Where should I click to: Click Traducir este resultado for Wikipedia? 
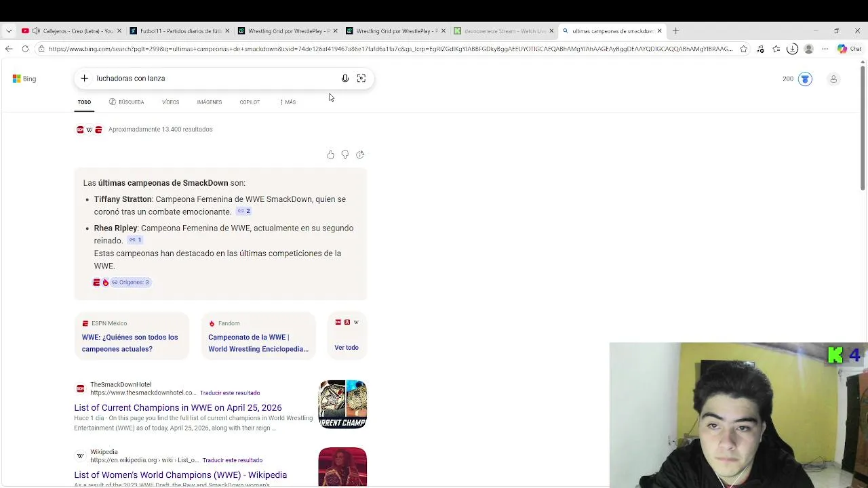[x=232, y=460]
